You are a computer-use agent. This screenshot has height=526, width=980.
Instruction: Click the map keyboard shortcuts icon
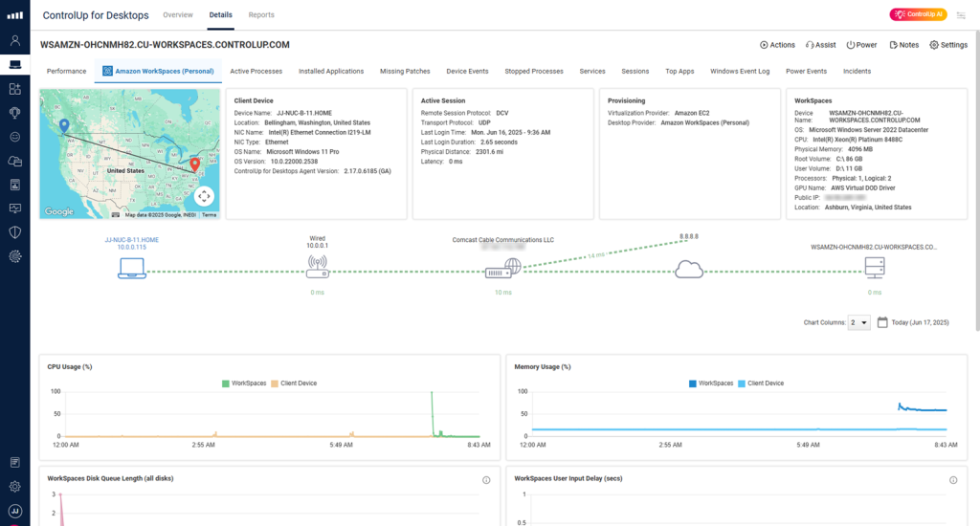tap(116, 215)
